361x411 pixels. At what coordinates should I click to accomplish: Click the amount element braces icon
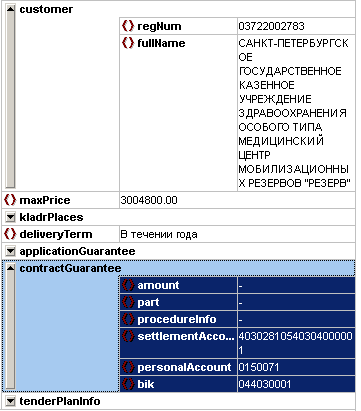click(128, 285)
